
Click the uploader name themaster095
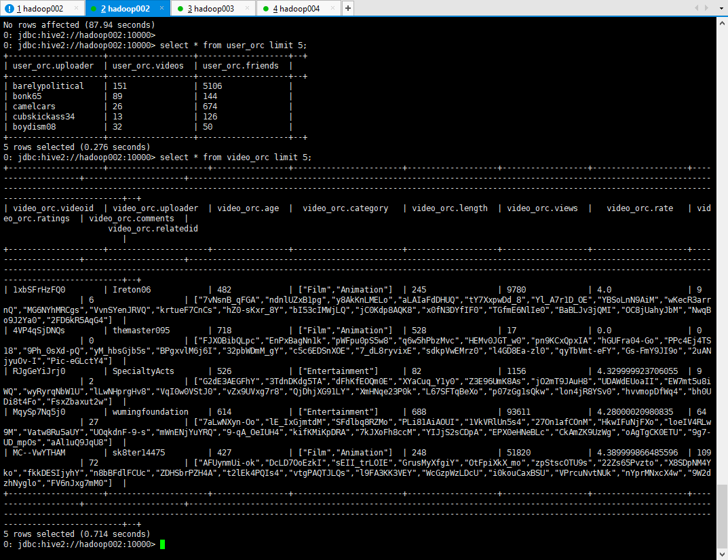click(141, 331)
